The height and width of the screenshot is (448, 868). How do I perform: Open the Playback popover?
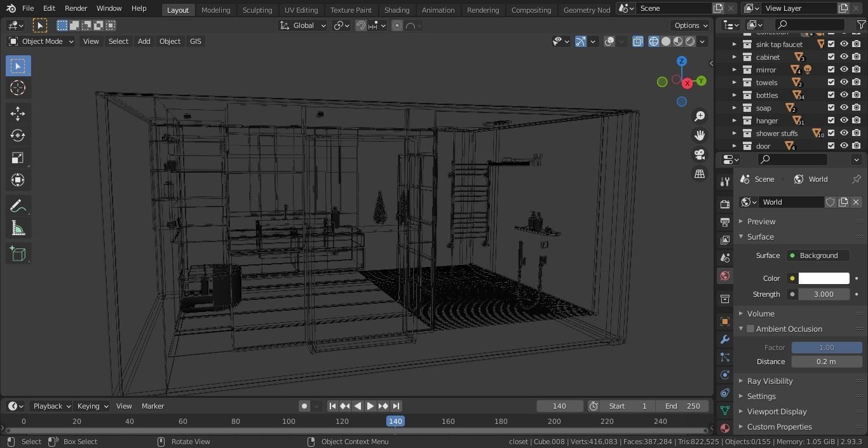click(51, 406)
